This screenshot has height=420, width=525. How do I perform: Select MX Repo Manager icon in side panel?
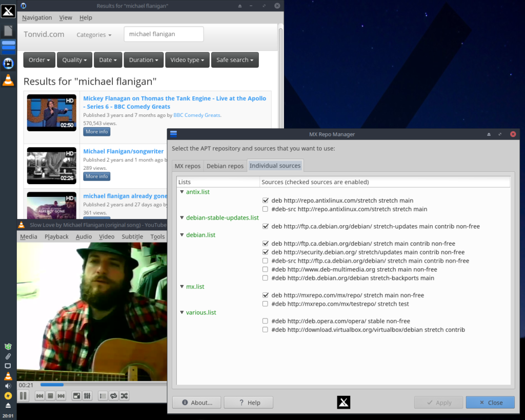(x=8, y=47)
